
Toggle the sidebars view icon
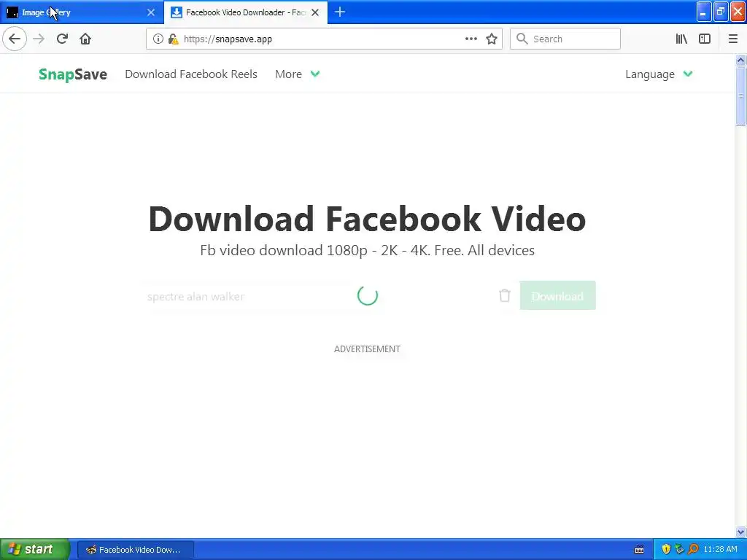pos(705,39)
